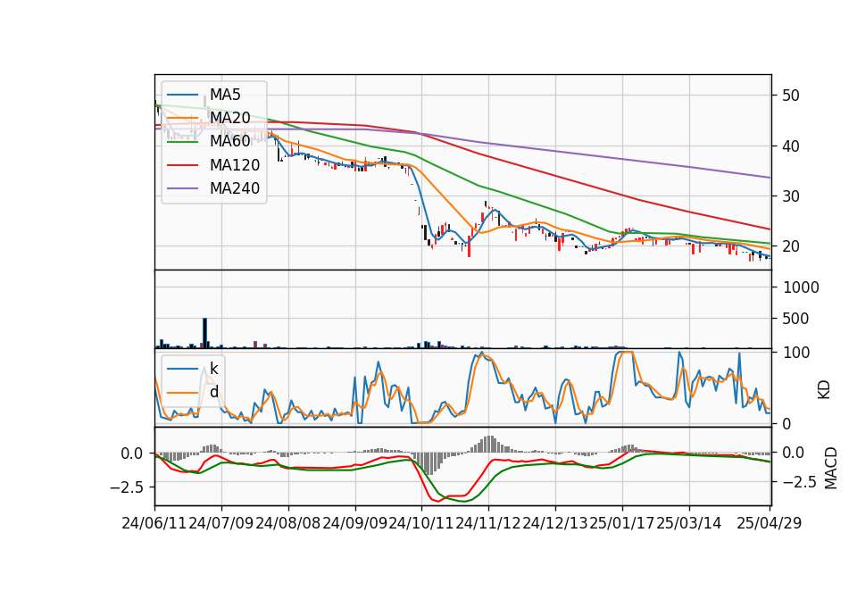
Task: Click the 24/11/12 date axis label
Action: click(x=488, y=523)
